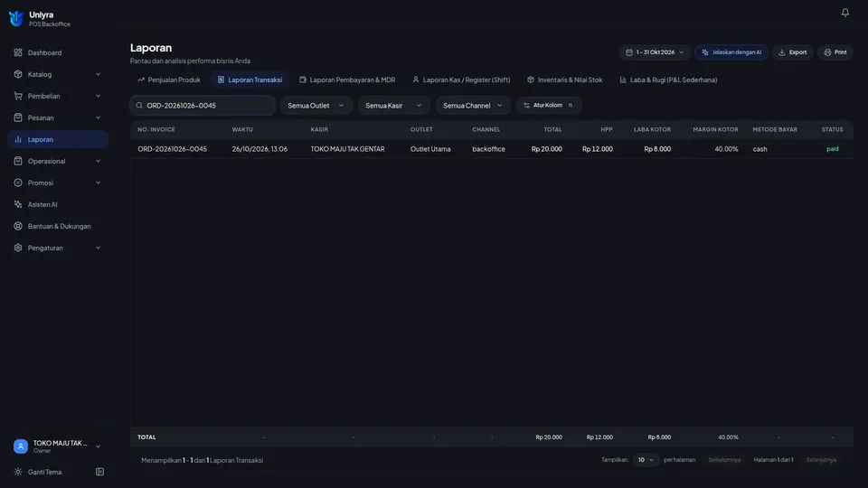Click the Laporan bar chart icon
Viewport: 868px width, 488px height.
pyautogui.click(x=18, y=139)
